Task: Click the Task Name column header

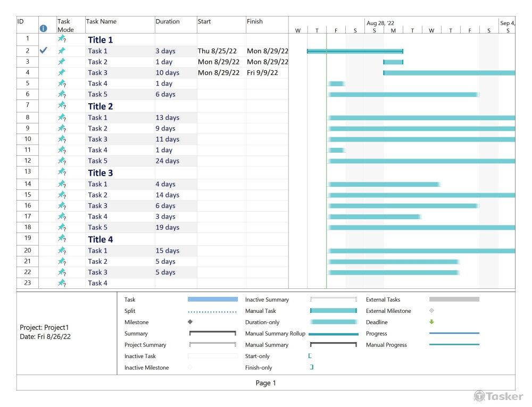Action: (101, 22)
